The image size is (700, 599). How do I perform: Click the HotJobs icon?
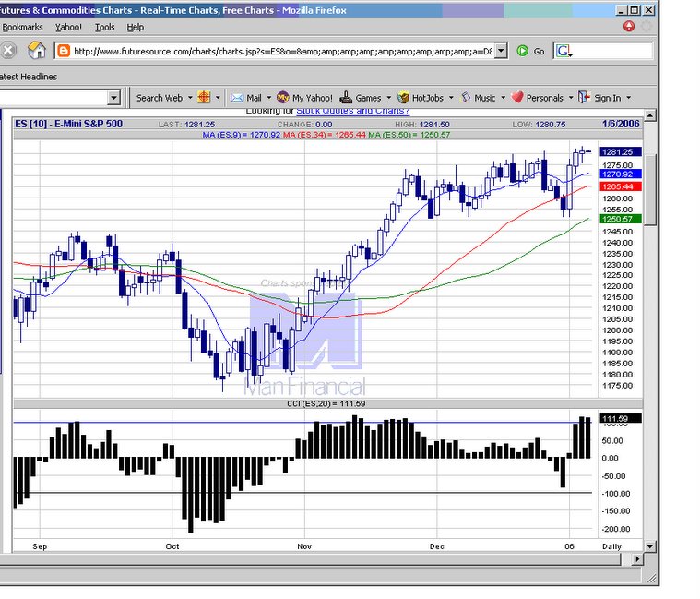coord(403,98)
